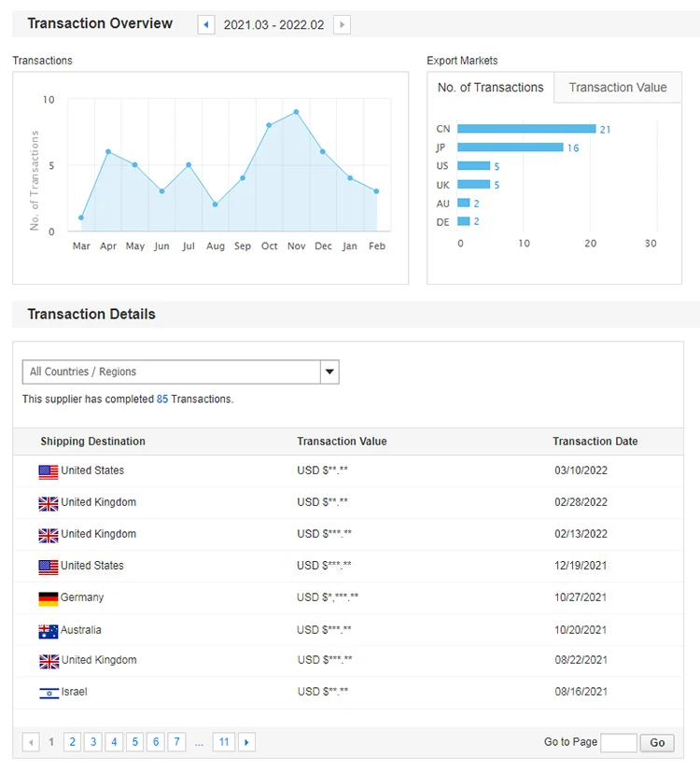Select No. of Transactions tab
This screenshot has height=772, width=700.
[x=490, y=88]
